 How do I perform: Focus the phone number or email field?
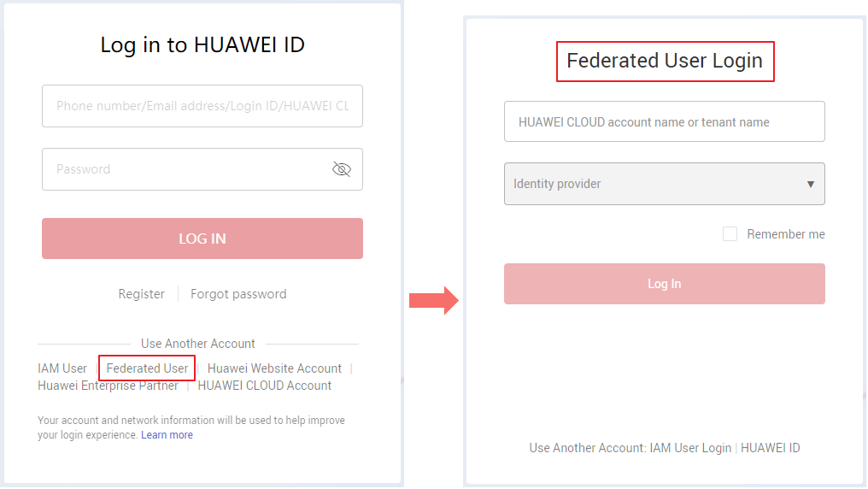click(x=202, y=106)
